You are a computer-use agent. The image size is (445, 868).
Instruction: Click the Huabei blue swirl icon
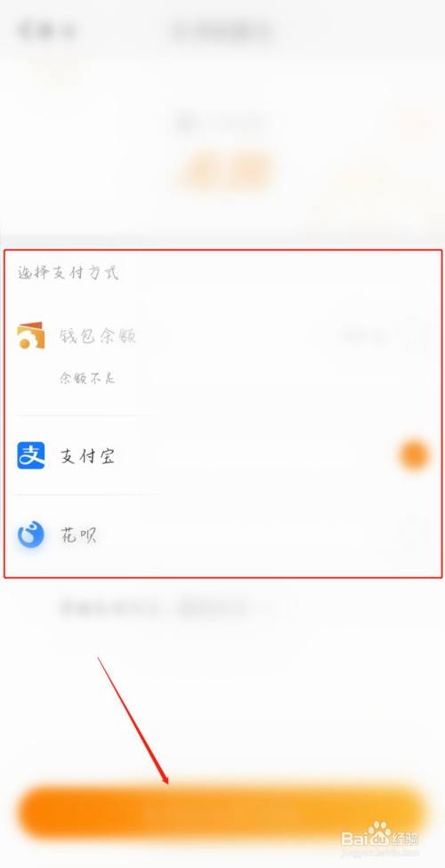[x=31, y=534]
